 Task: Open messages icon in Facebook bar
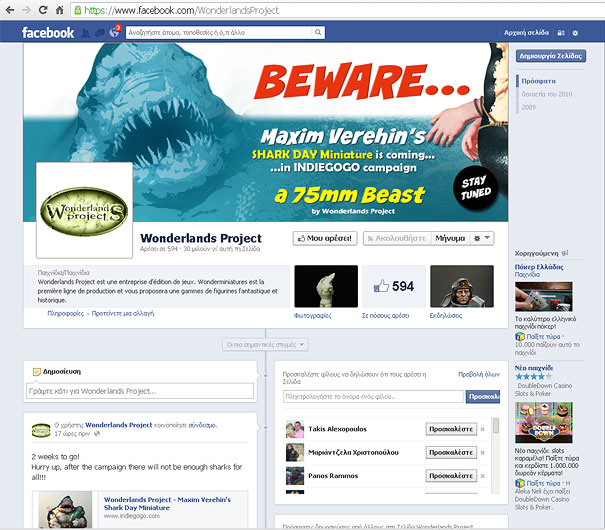(x=100, y=33)
